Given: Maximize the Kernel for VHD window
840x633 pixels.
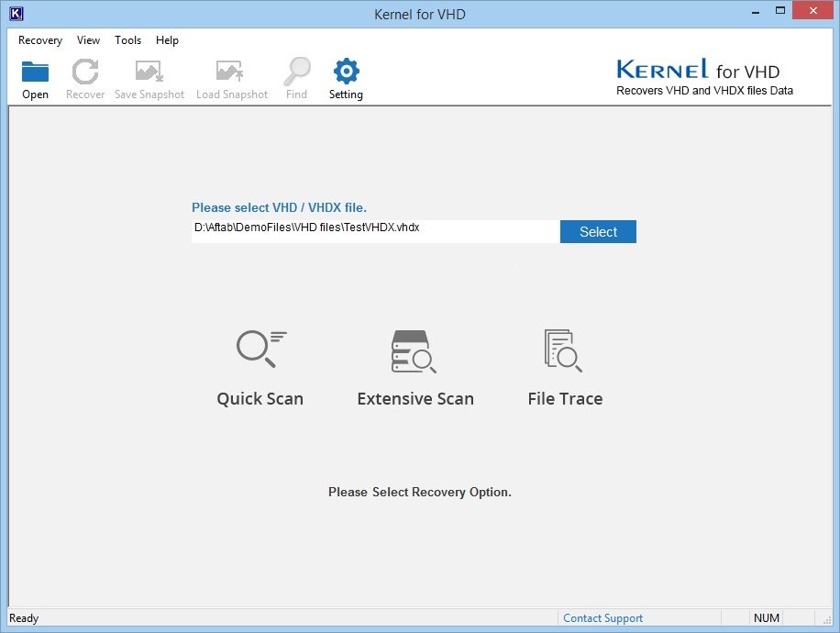Looking at the screenshot, I should (780, 11).
